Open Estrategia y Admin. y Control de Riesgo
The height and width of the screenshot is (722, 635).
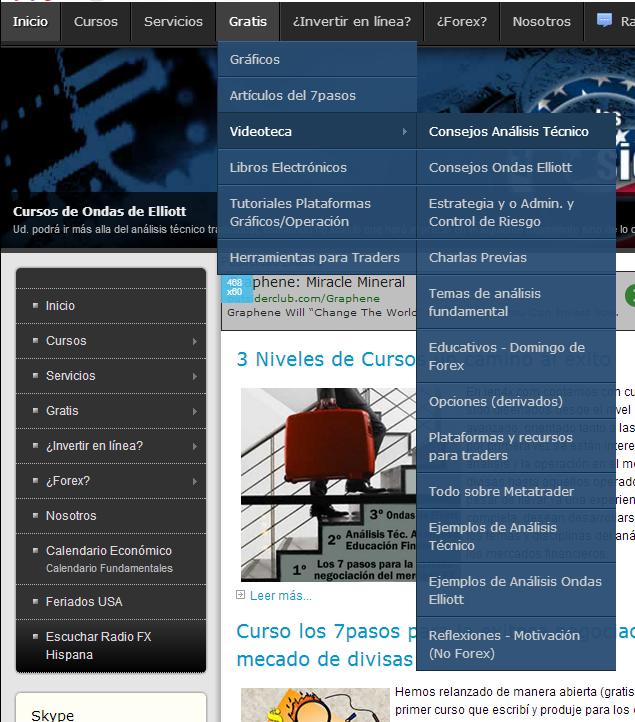pos(516,212)
